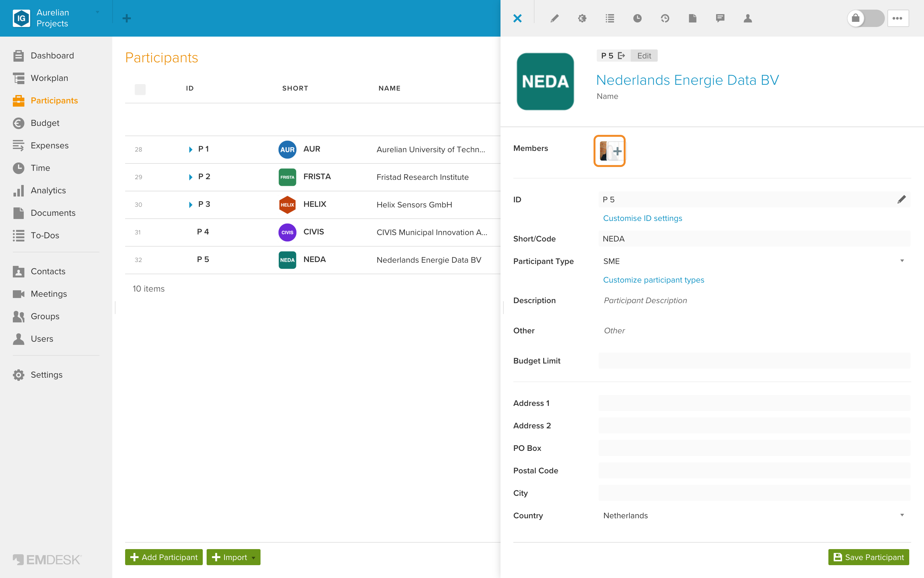Close the participant detail panel
Image resolution: width=924 pixels, height=578 pixels.
[518, 18]
